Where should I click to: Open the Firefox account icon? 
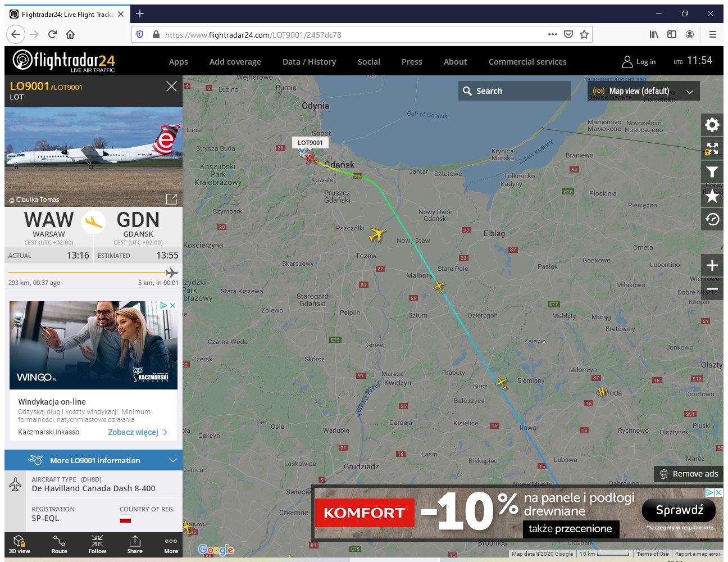(690, 34)
